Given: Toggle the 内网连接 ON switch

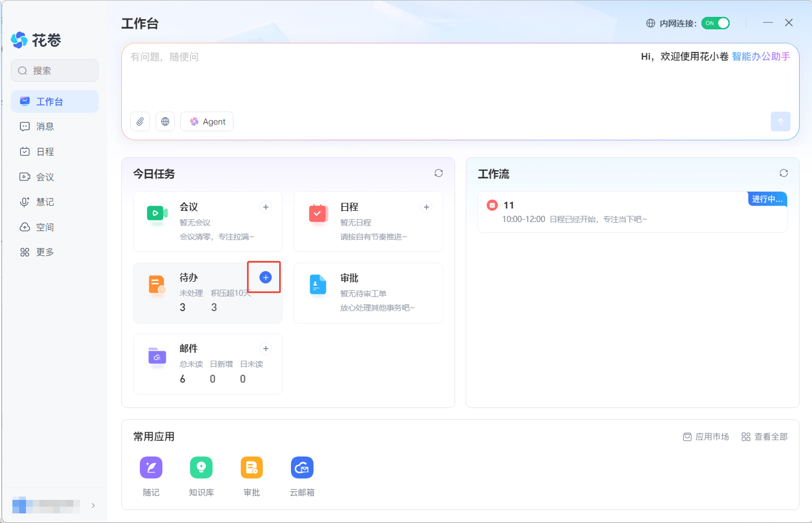Looking at the screenshot, I should coord(716,23).
